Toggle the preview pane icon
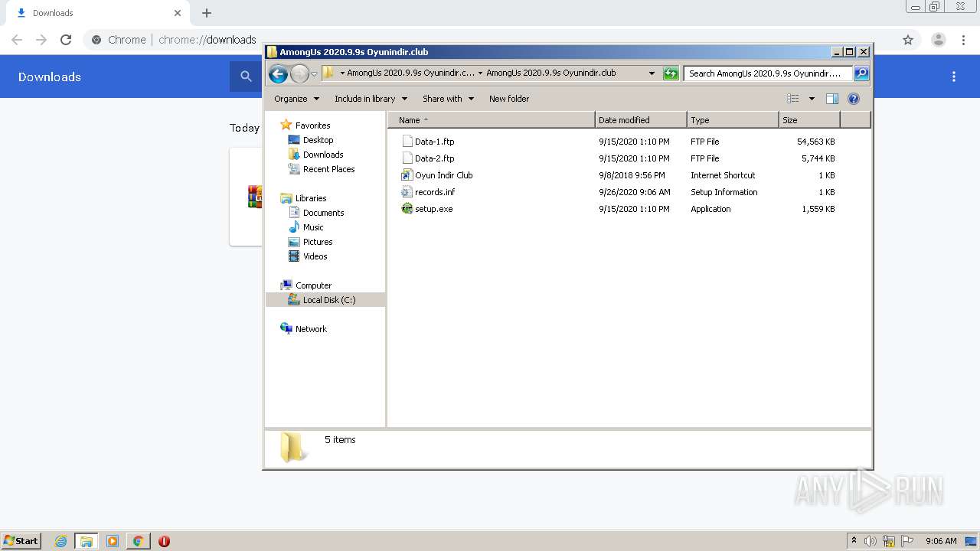 click(832, 99)
